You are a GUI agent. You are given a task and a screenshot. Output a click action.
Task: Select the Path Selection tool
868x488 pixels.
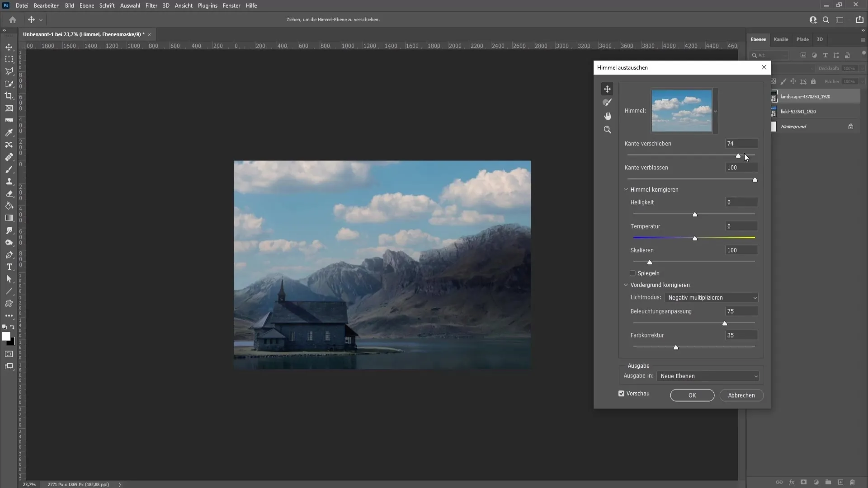[x=9, y=279]
